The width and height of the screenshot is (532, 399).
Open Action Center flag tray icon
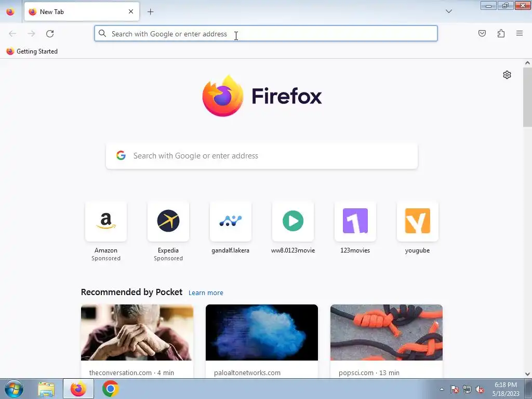tap(455, 389)
